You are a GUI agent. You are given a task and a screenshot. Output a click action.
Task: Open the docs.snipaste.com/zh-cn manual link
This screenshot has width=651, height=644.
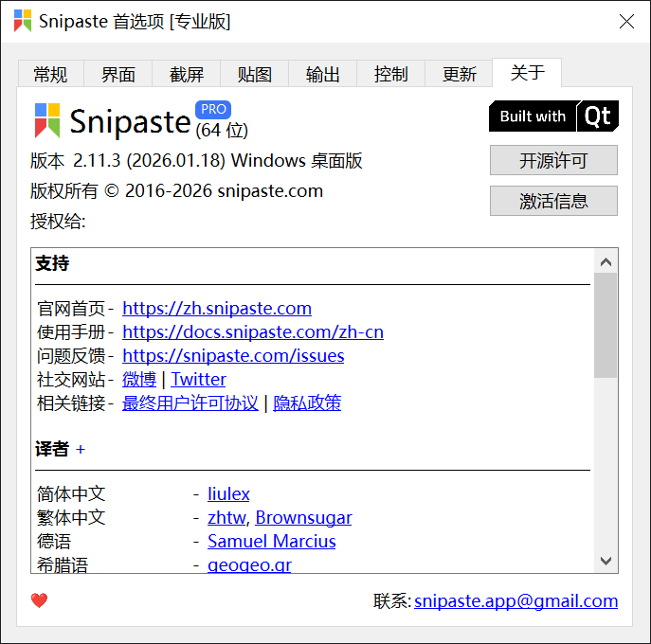[x=253, y=332]
